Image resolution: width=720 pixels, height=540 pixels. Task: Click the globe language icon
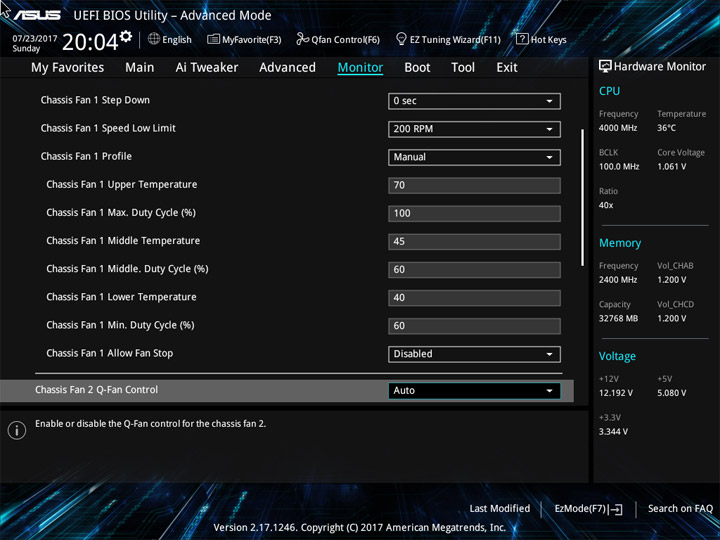pos(154,39)
